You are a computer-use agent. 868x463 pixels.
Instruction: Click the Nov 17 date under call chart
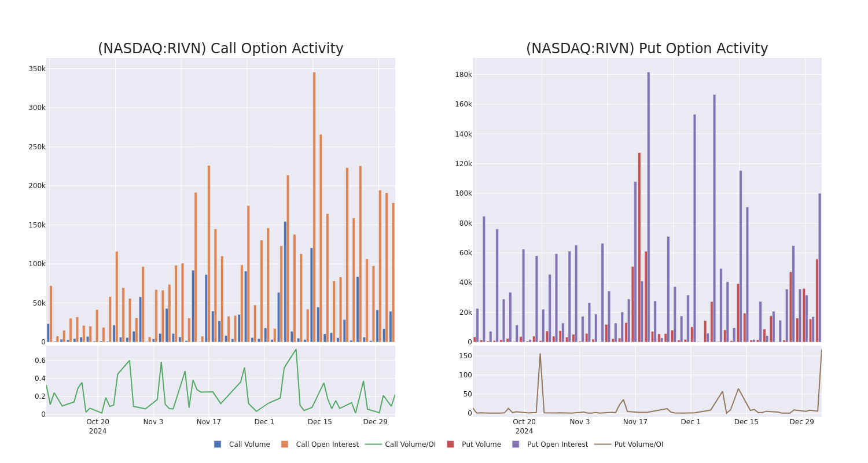tap(209, 422)
